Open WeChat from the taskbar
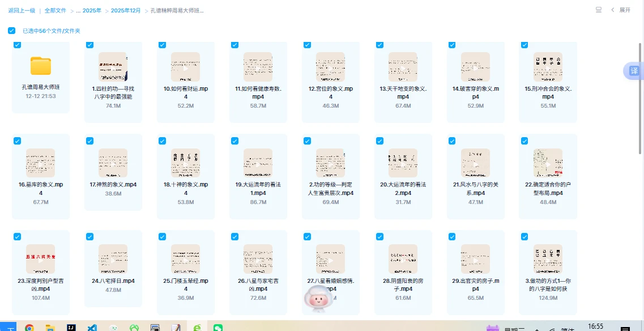Image resolution: width=644 pixels, height=331 pixels. tap(217, 328)
